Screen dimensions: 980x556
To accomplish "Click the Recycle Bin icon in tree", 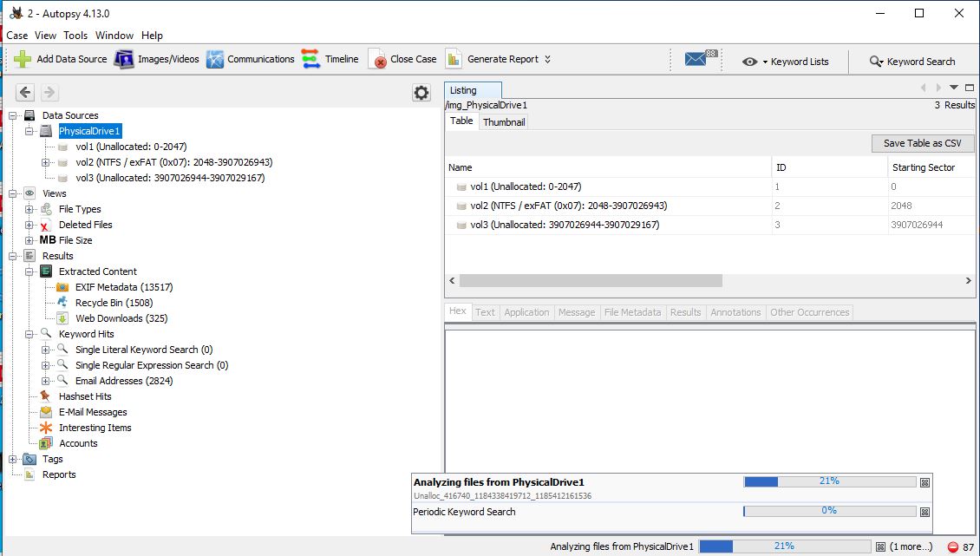I will 62,303.
